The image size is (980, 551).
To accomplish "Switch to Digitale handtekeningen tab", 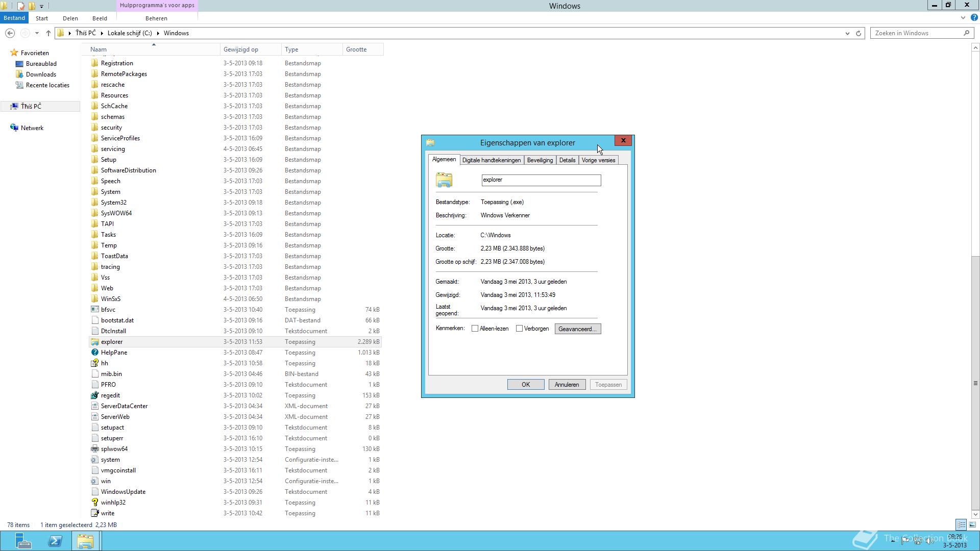I will tap(492, 160).
